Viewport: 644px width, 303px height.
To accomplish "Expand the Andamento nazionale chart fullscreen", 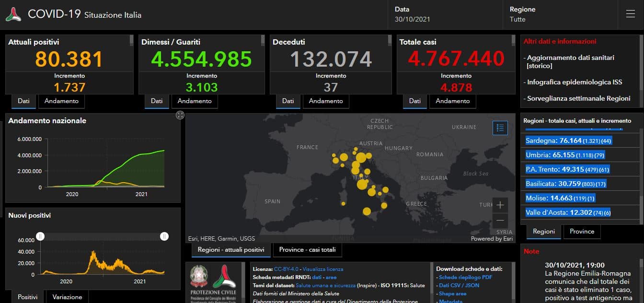I will pyautogui.click(x=180, y=115).
